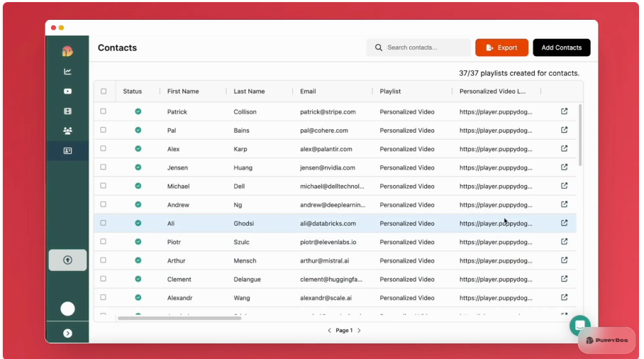This screenshot has width=644, height=359.
Task: Open the team people sidebar icon
Action: pos(67,131)
